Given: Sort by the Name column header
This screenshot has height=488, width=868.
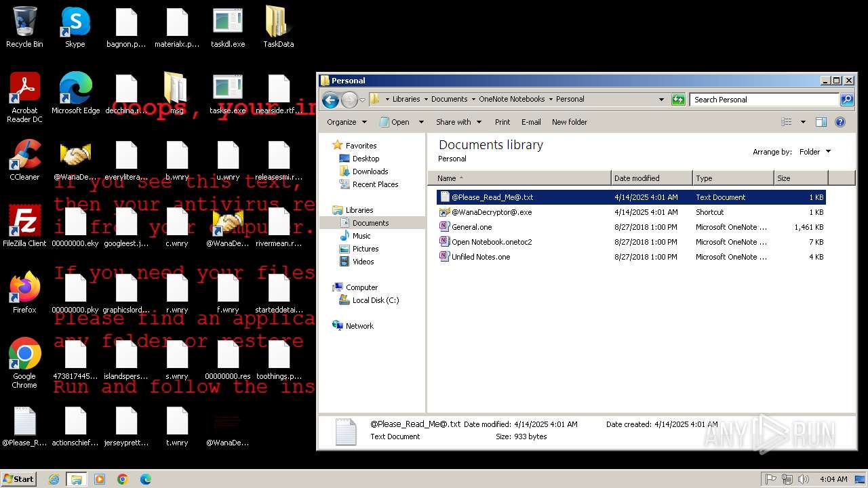Looking at the screenshot, I should tap(519, 178).
